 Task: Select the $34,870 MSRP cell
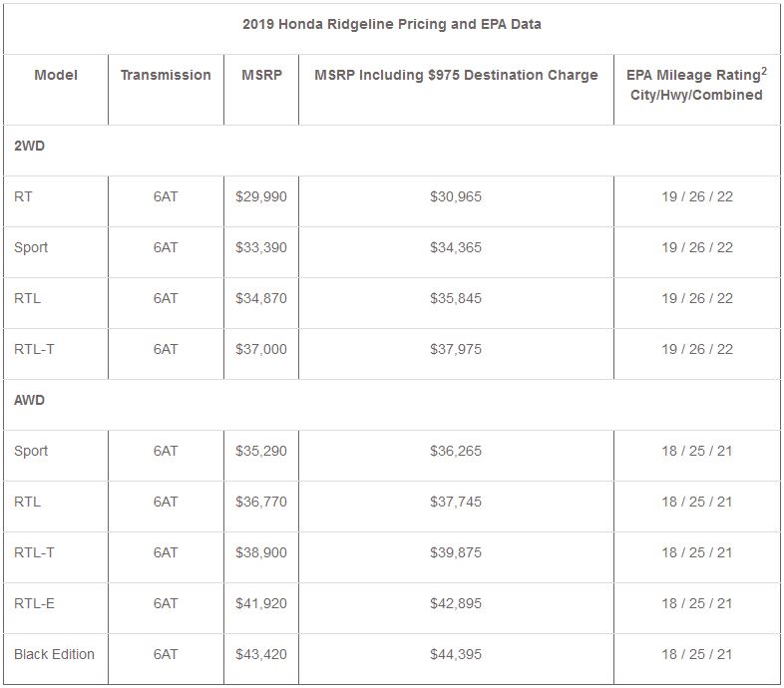tap(260, 298)
